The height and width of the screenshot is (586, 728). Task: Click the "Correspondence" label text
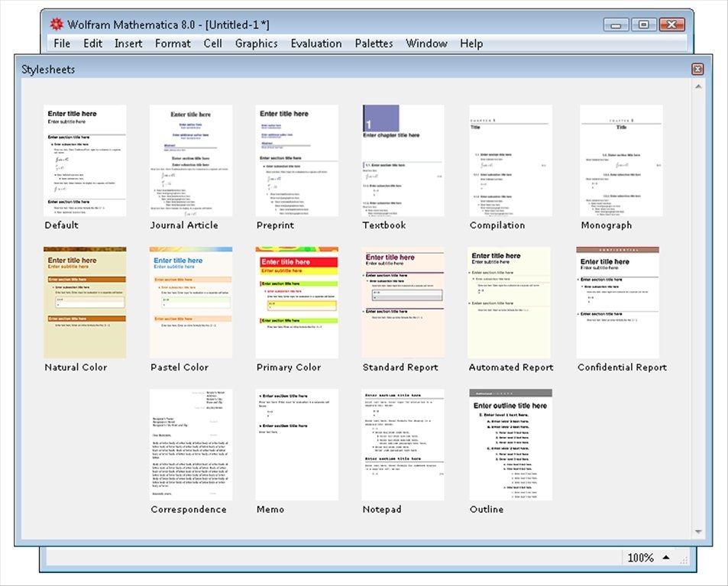coord(189,510)
